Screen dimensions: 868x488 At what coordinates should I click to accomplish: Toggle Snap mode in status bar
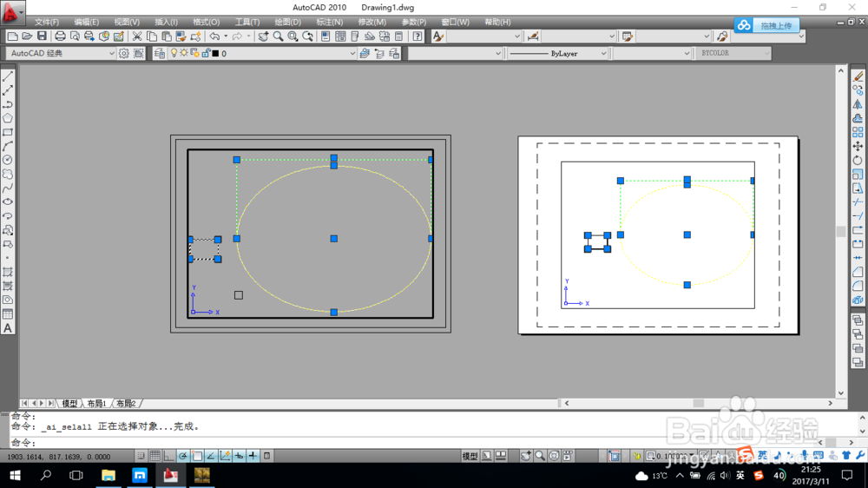pos(141,456)
